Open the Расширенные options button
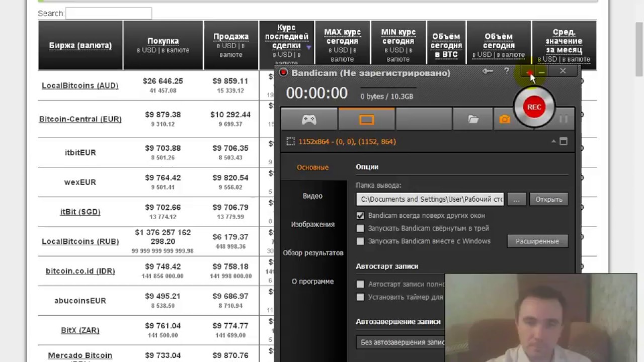 tap(537, 241)
